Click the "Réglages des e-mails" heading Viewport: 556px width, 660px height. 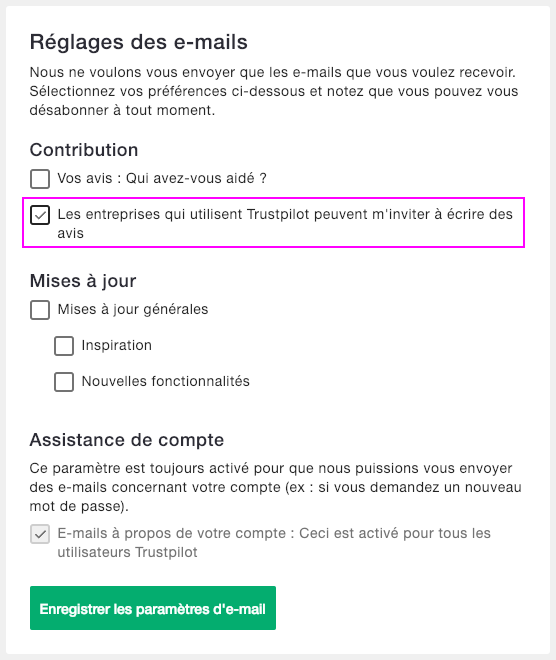(x=138, y=42)
